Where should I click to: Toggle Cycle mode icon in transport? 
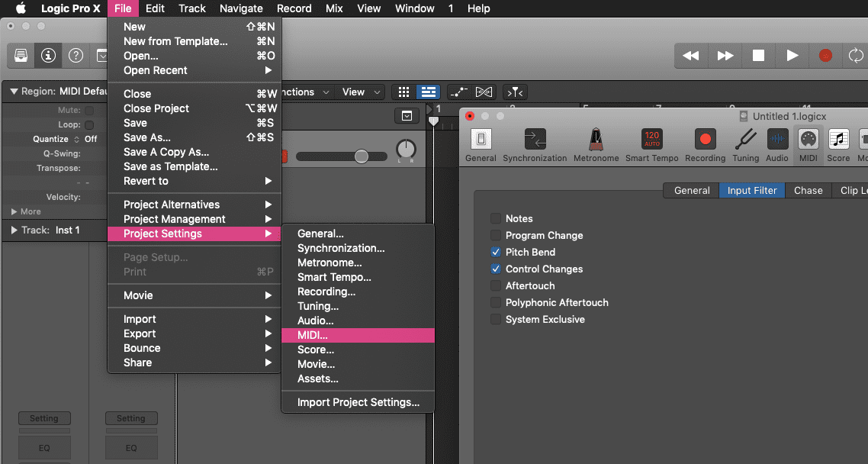[x=856, y=56]
